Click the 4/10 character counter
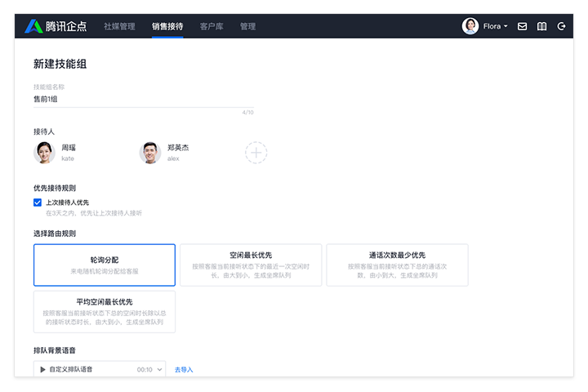588x392 pixels. click(x=248, y=113)
